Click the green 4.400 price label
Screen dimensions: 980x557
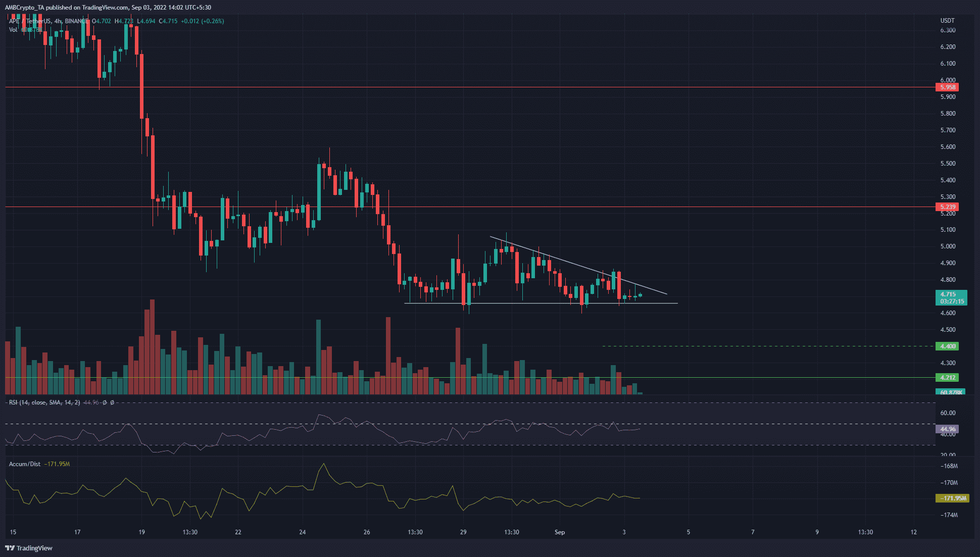(x=947, y=346)
